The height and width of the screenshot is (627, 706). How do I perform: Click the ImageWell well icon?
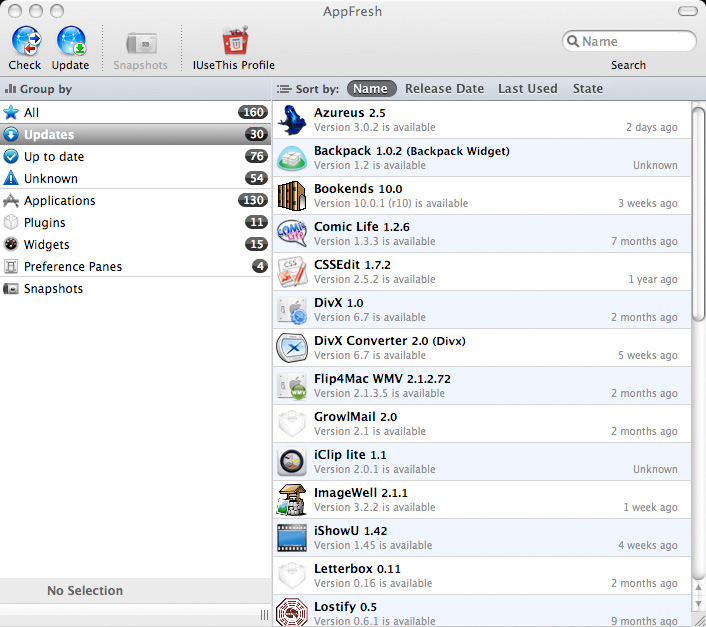[x=292, y=500]
